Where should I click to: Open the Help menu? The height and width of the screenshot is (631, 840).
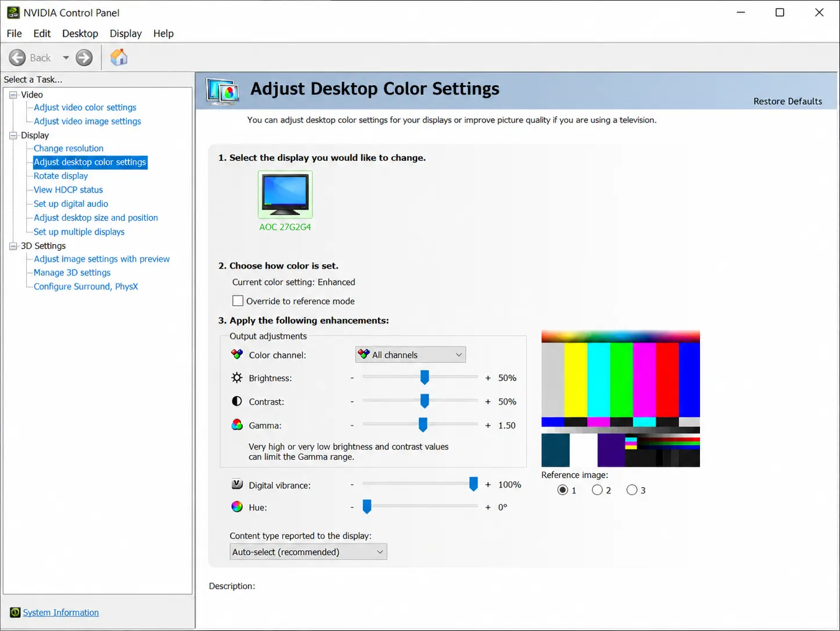[x=163, y=33]
